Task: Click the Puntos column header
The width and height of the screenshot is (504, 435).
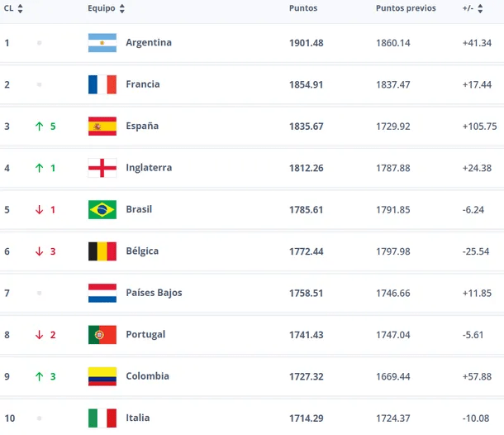Action: point(302,8)
